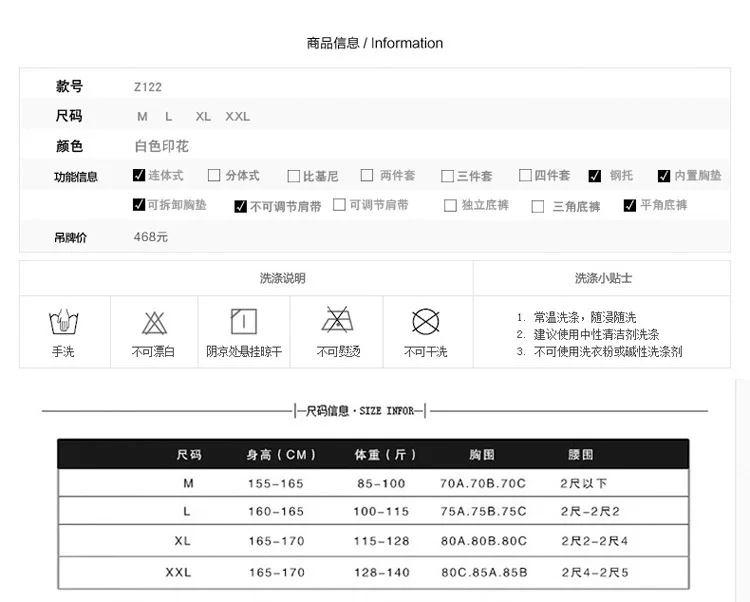Click waist cell 2尺2-2尺4
The image size is (750, 602).
point(595,541)
